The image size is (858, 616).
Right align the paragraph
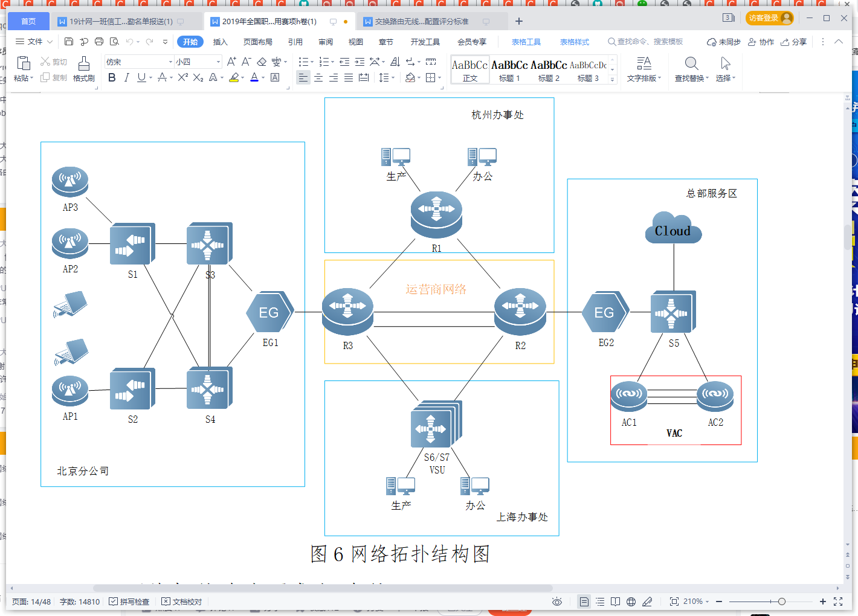tap(334, 78)
